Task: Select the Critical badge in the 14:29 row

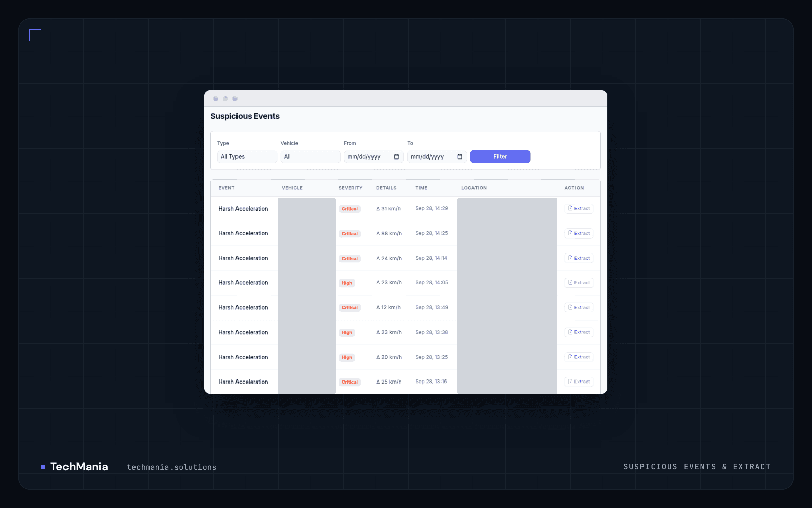Action: click(350, 209)
